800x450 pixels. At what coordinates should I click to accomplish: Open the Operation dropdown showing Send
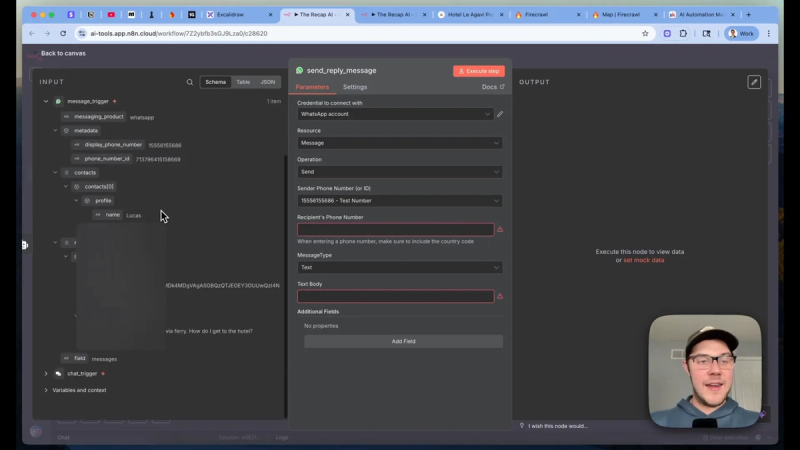[x=399, y=172]
